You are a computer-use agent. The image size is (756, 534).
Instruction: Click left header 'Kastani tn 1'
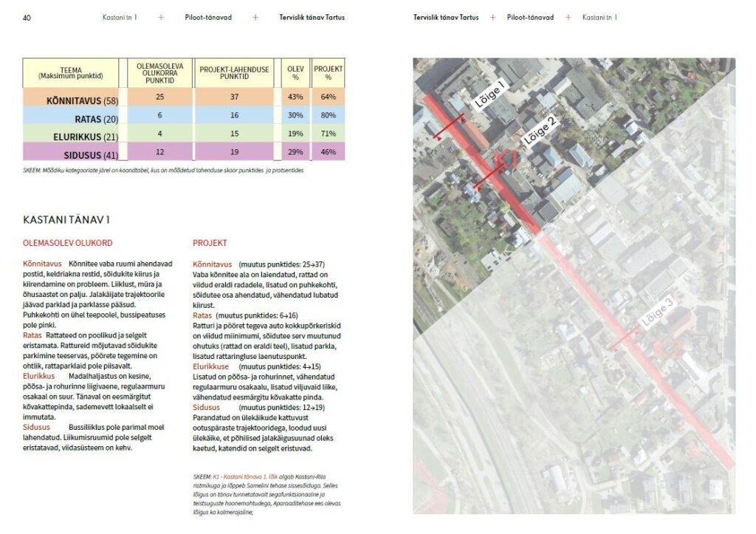point(120,18)
